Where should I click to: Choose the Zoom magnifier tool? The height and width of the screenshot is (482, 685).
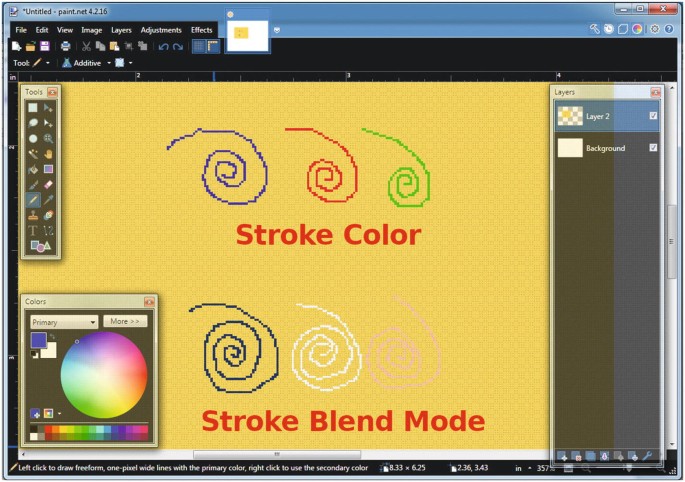click(48, 139)
